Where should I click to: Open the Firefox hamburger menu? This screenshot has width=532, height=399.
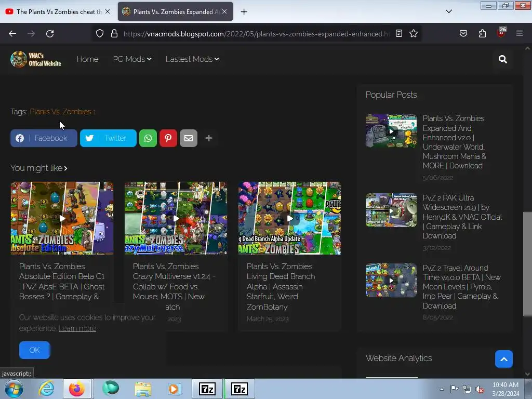click(x=520, y=34)
